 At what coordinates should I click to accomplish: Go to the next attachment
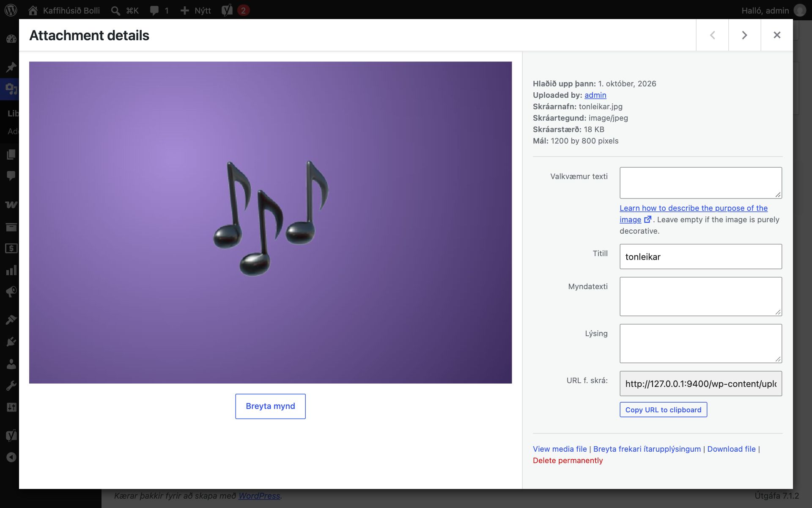pyautogui.click(x=744, y=35)
